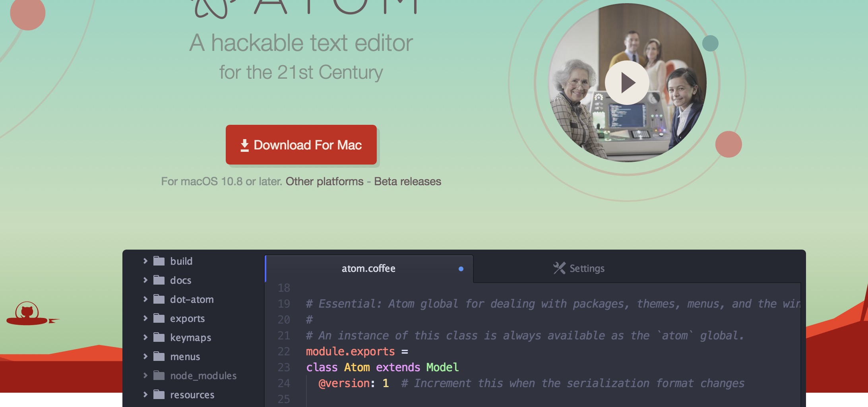Select the node_modules folder name
868x407 pixels.
point(203,376)
